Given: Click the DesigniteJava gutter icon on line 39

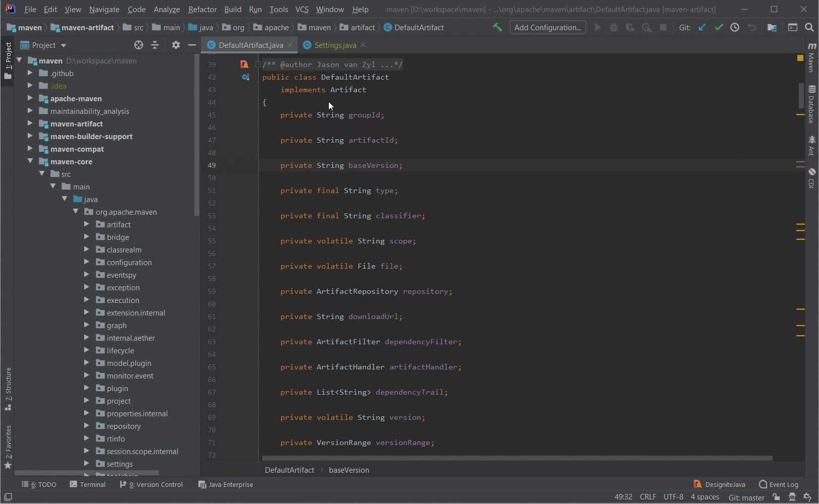Looking at the screenshot, I should [244, 64].
